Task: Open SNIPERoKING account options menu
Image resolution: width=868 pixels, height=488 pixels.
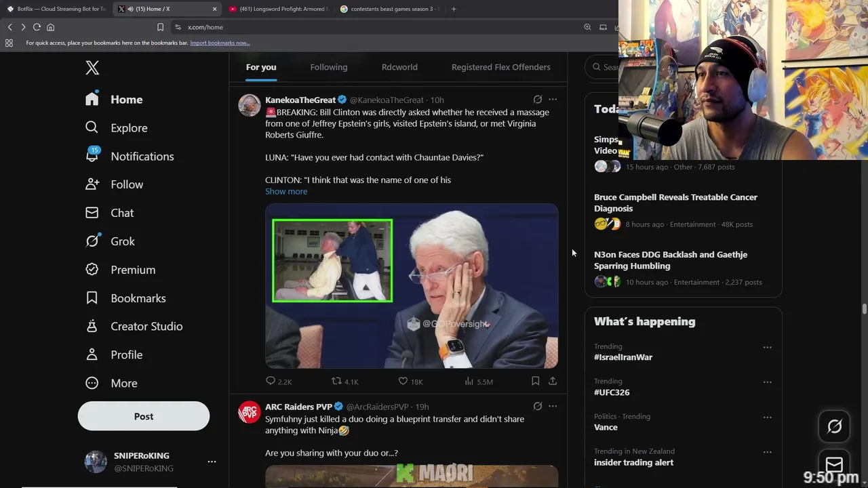Action: (212, 462)
